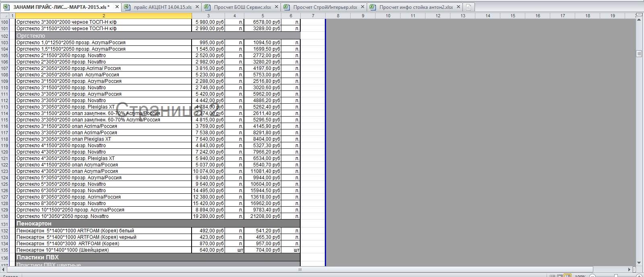Click the zoom slider handle
The image size is (644, 277).
click(616, 276)
